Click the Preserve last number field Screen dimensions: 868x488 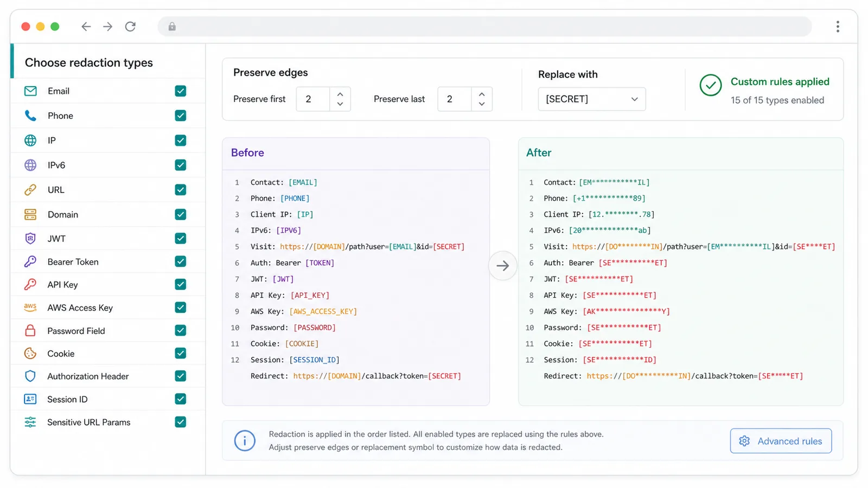[x=455, y=99]
